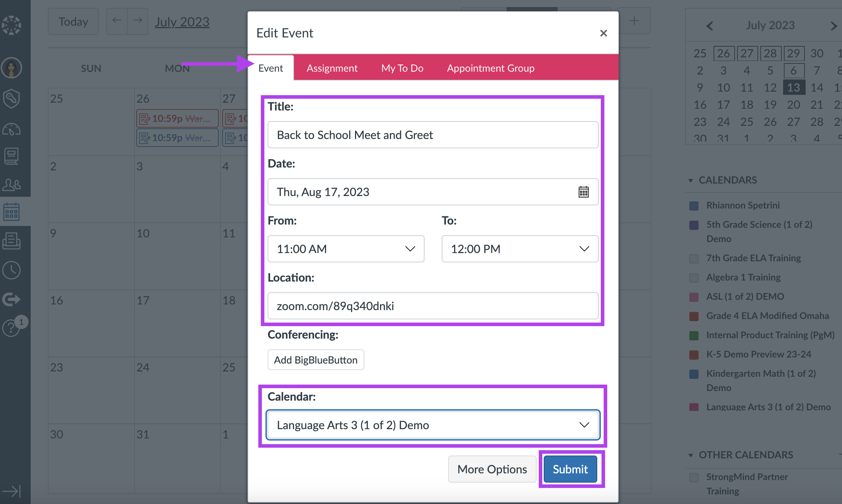Open the From time dropdown

click(346, 249)
